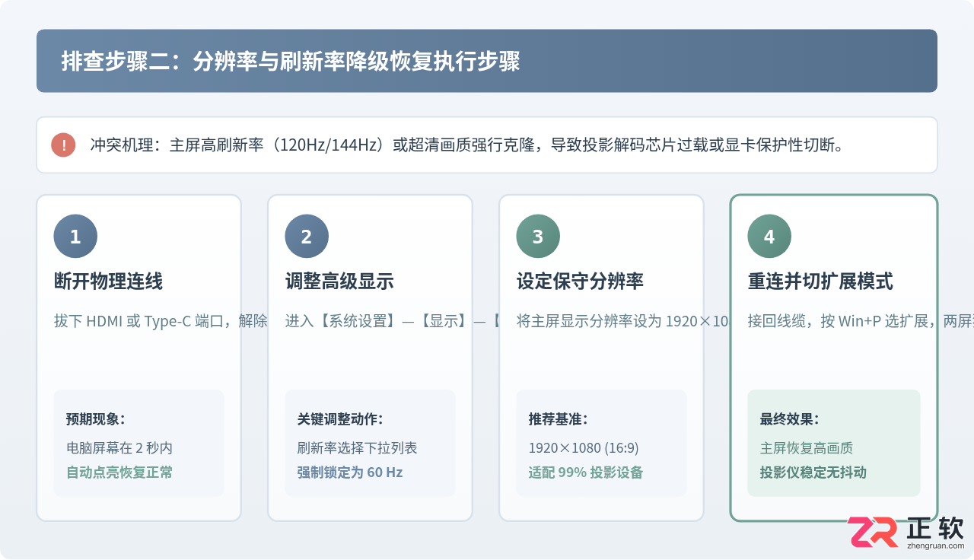This screenshot has width=974, height=560.
Task: Select the 断开物理连线 card title
Action: click(x=108, y=282)
